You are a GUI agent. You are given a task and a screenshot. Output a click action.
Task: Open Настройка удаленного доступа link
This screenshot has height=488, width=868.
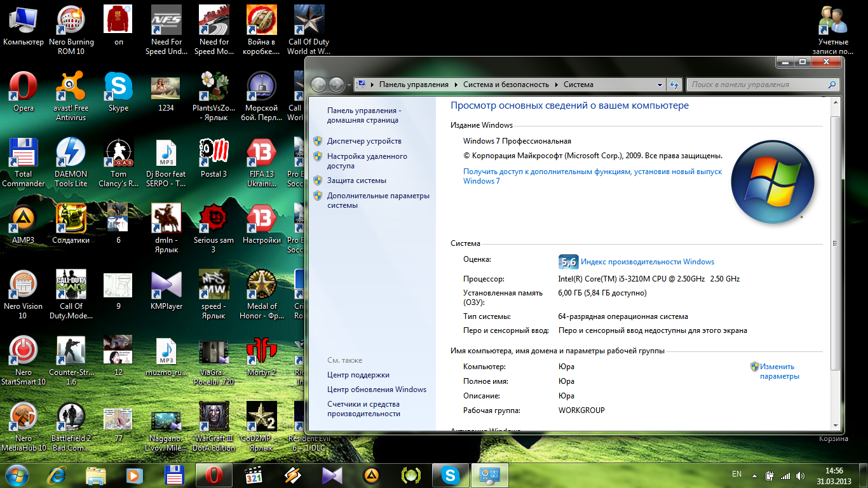367,161
